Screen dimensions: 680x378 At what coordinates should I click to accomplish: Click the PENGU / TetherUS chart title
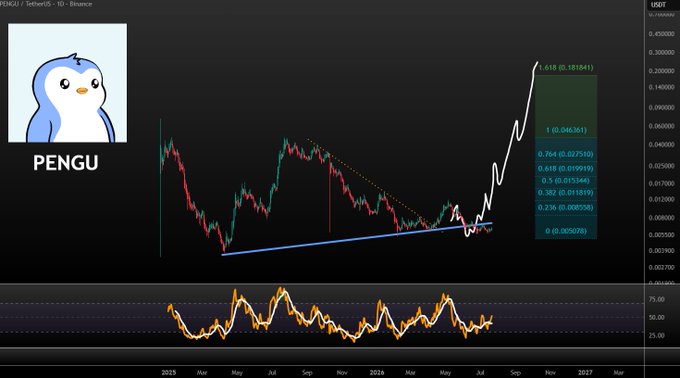(x=46, y=3)
